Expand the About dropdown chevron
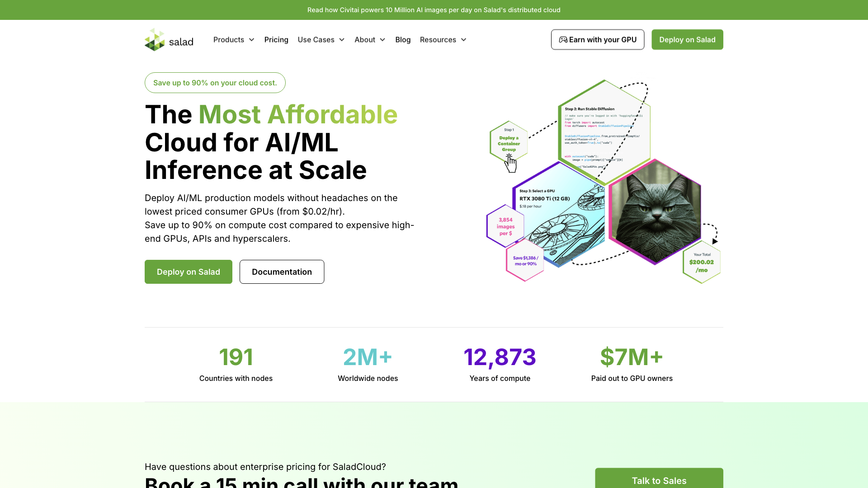Image resolution: width=868 pixels, height=488 pixels. pyautogui.click(x=382, y=40)
